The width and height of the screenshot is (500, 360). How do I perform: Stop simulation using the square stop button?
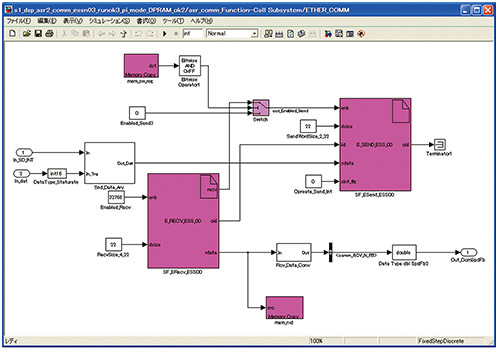(x=176, y=34)
